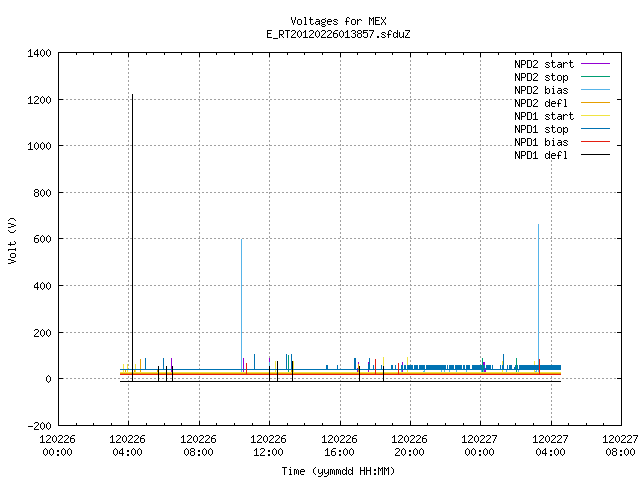The image size is (640, 480).
Task: Click the "120227 08:00" time tick label
Action: click(x=620, y=446)
